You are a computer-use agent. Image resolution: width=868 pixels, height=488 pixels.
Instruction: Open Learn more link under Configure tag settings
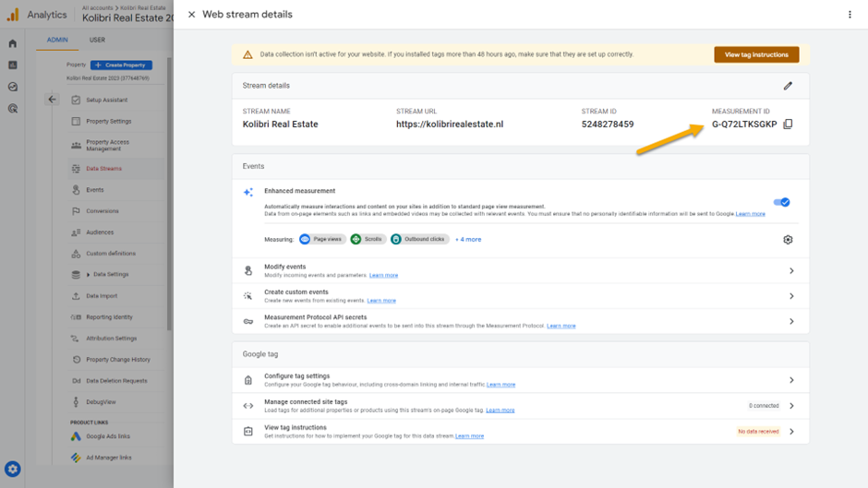click(501, 385)
